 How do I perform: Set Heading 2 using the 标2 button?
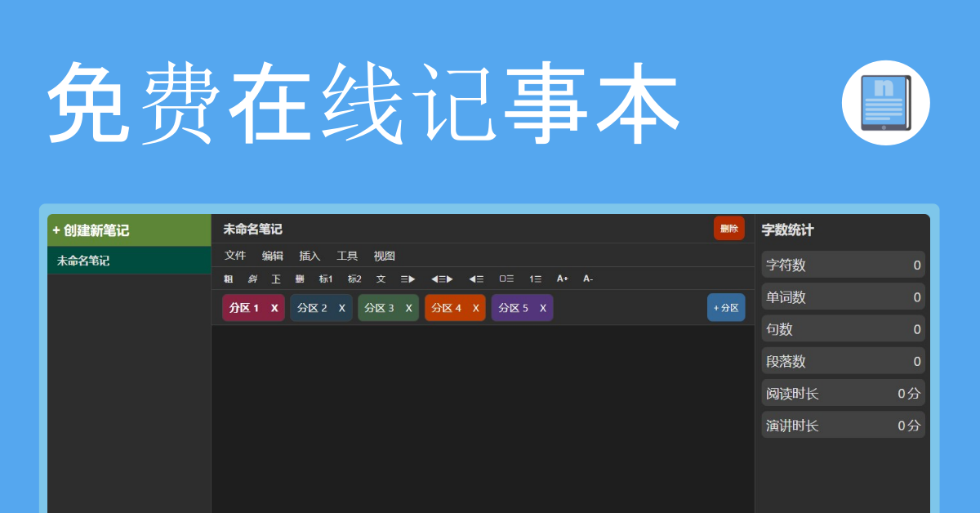pyautogui.click(x=354, y=279)
